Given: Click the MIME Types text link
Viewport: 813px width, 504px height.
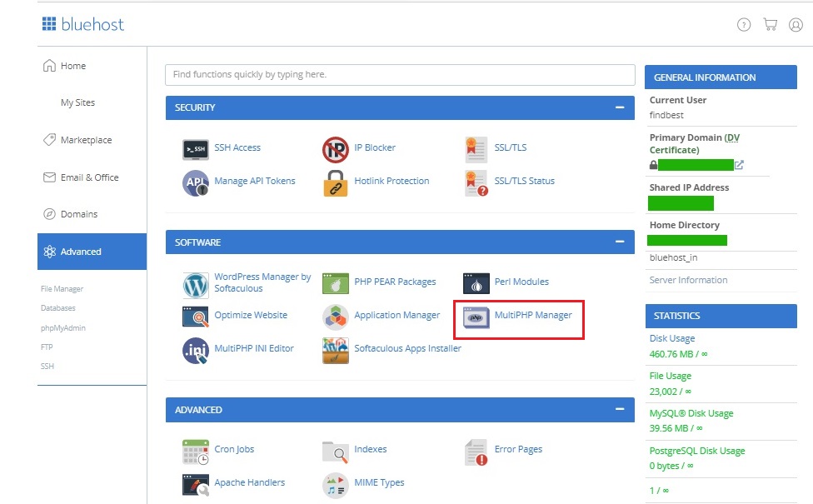Looking at the screenshot, I should click(379, 482).
